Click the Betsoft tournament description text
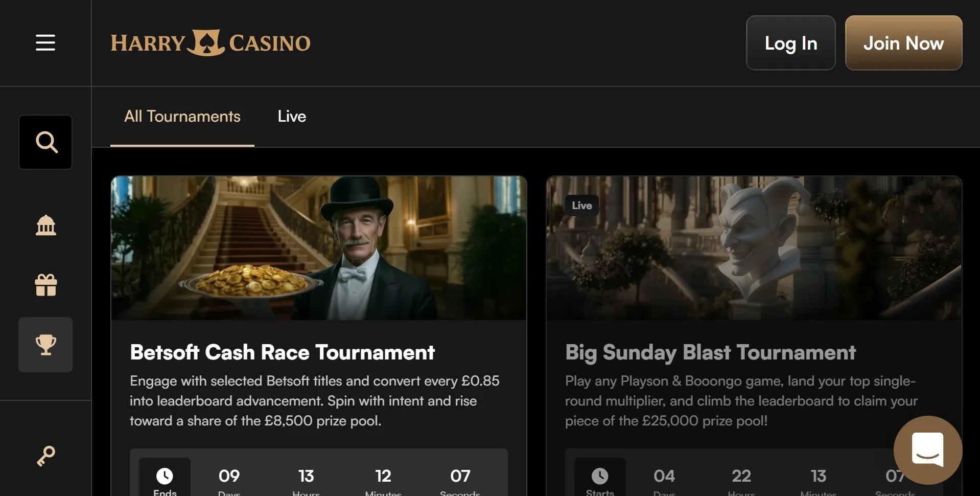 pos(314,401)
